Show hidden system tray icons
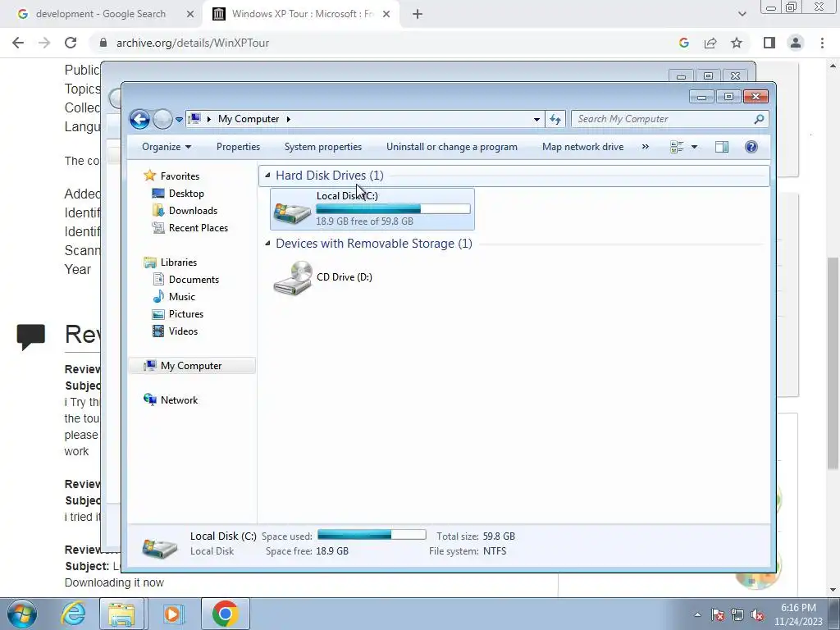 point(697,614)
